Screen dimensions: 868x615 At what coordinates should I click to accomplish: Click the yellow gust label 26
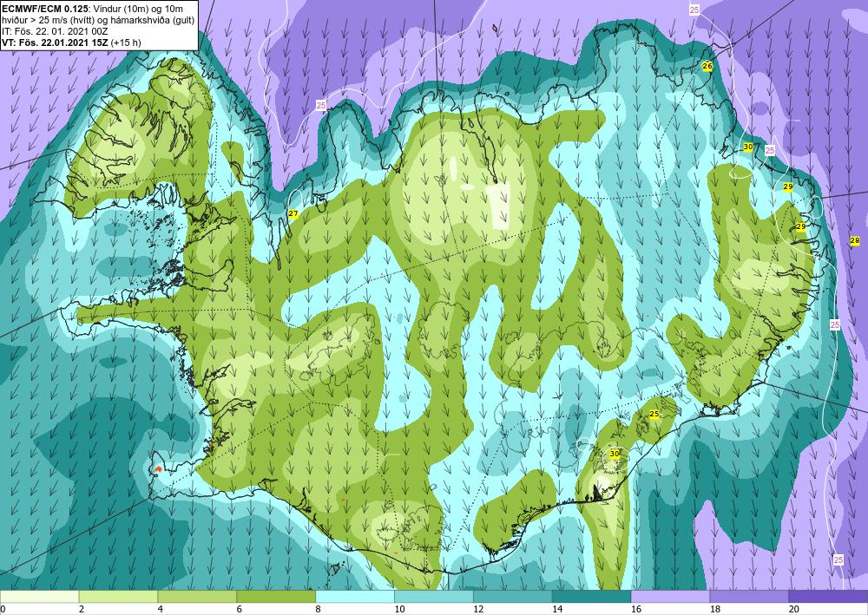click(x=707, y=66)
